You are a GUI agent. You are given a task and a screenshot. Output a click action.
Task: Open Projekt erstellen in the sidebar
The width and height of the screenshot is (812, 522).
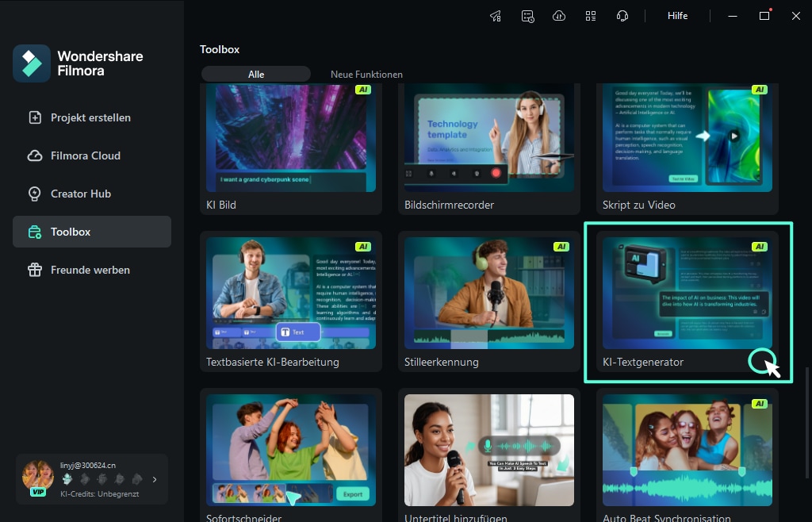coord(91,117)
